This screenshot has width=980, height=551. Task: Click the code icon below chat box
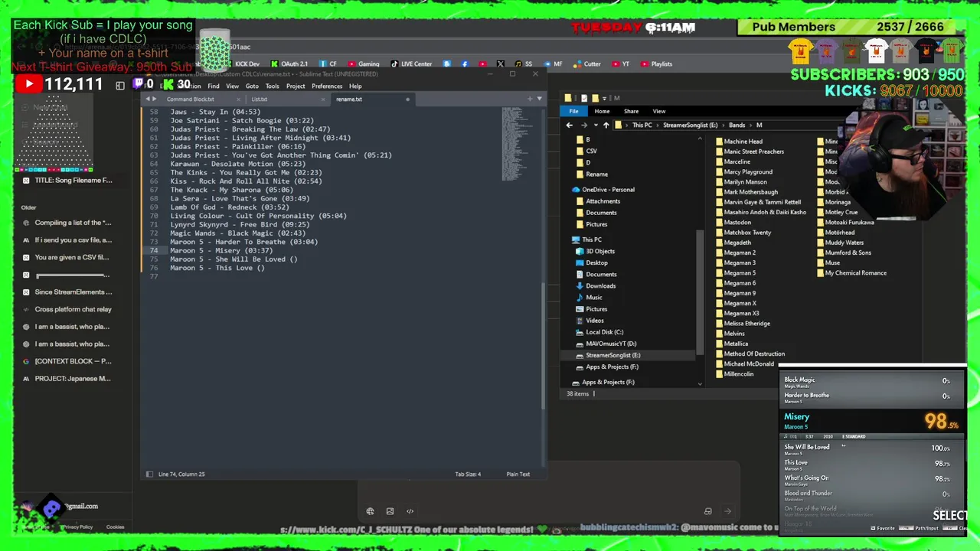pyautogui.click(x=410, y=511)
